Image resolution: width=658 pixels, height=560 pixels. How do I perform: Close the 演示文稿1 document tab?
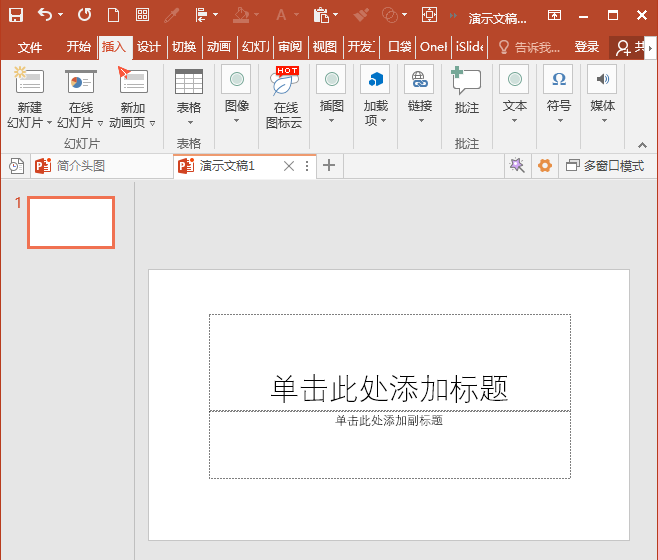point(289,166)
